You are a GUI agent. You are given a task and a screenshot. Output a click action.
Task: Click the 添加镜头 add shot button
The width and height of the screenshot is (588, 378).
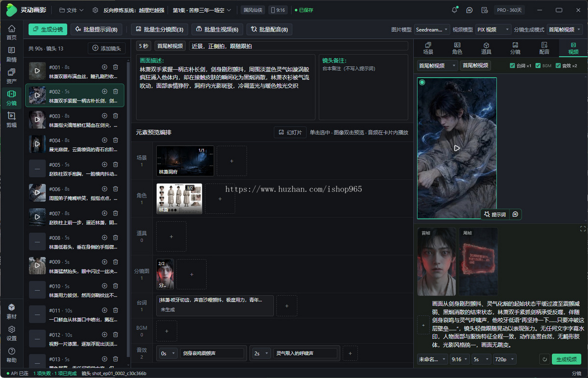[107, 48]
